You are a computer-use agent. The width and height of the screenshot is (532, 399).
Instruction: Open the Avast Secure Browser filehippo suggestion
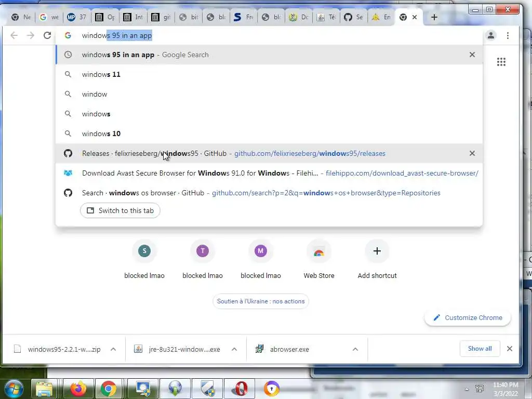(269, 173)
